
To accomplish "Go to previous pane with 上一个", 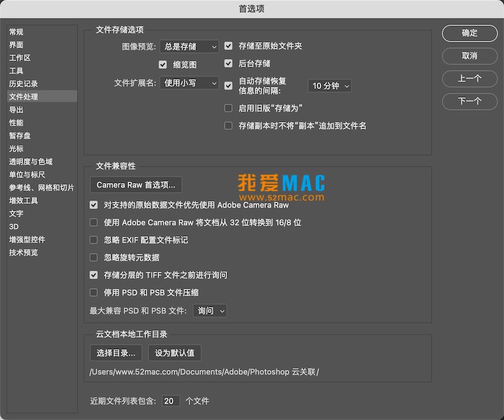I will [470, 79].
